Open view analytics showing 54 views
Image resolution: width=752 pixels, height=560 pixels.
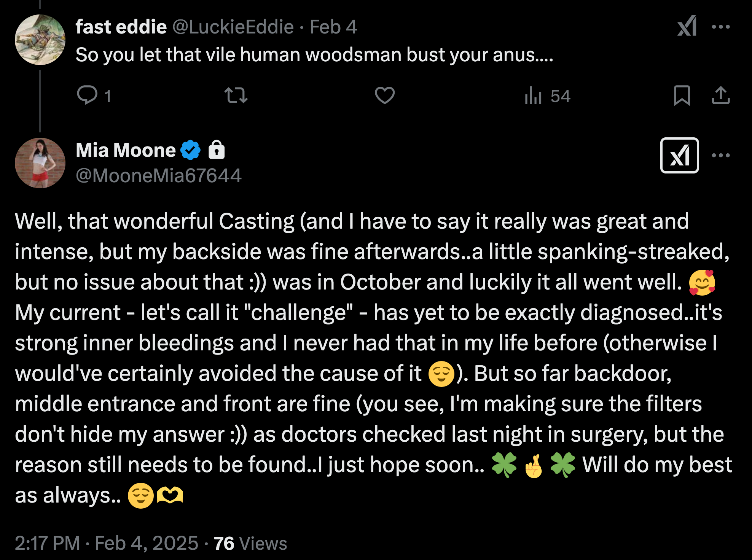[547, 96]
